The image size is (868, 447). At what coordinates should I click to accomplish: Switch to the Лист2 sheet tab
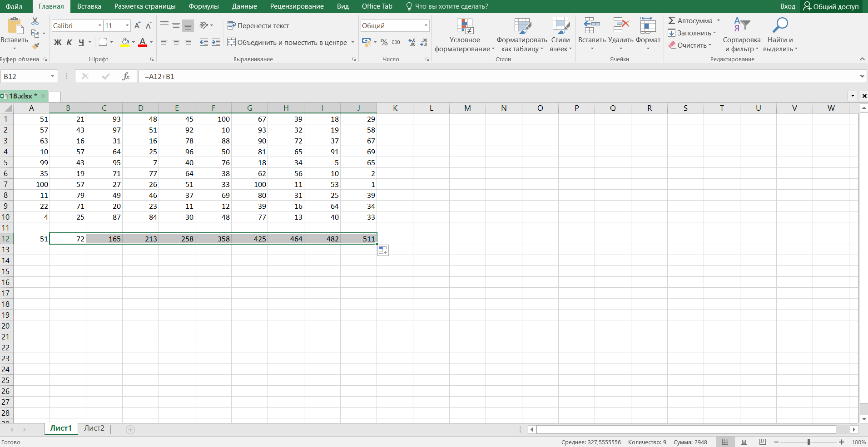94,428
